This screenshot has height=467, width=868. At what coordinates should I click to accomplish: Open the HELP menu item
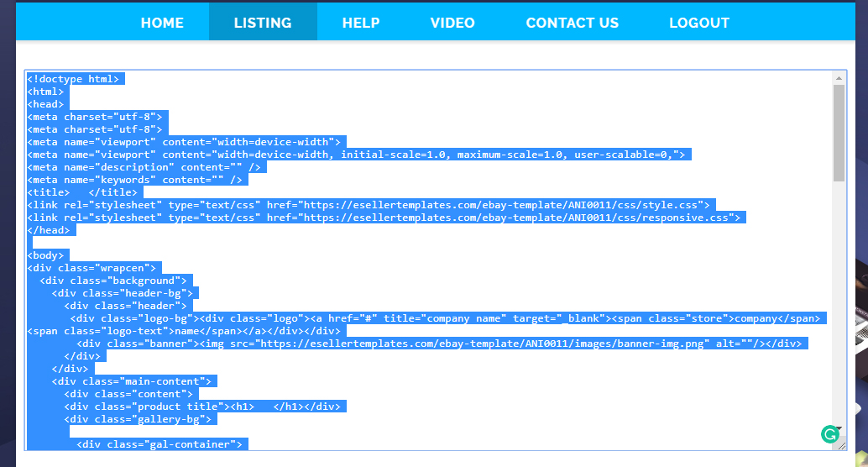pyautogui.click(x=361, y=23)
